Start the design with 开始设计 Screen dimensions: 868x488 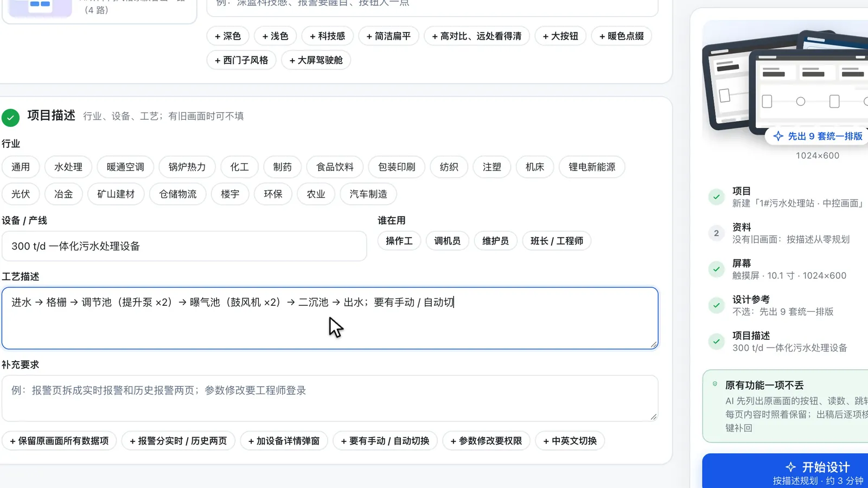point(785,472)
